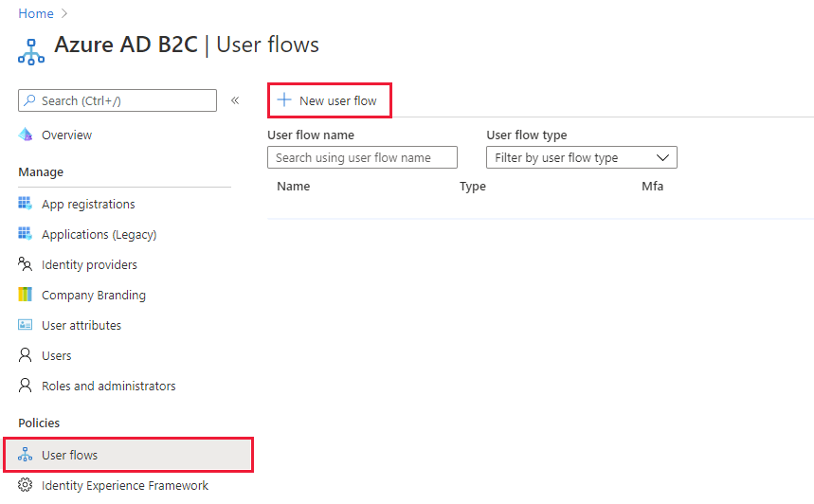This screenshot has width=814, height=504.
Task: Click the Identity Experience Framework gear icon
Action: click(26, 485)
